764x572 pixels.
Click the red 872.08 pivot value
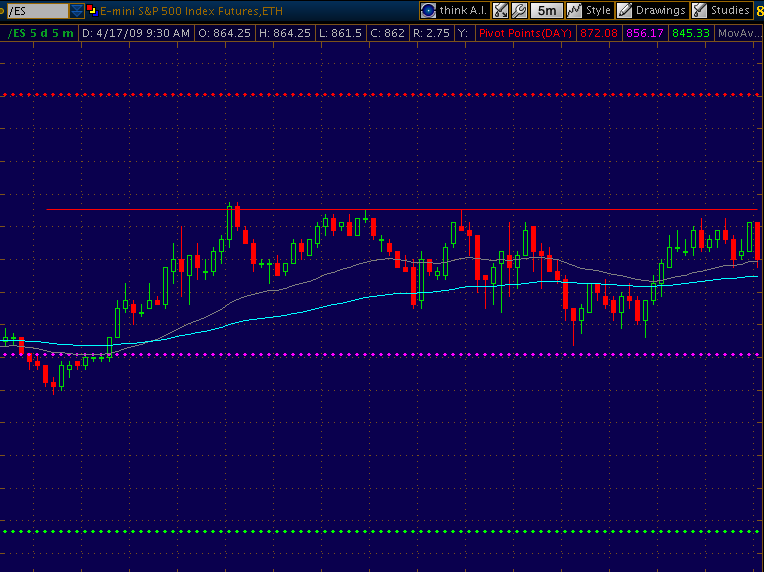(600, 33)
